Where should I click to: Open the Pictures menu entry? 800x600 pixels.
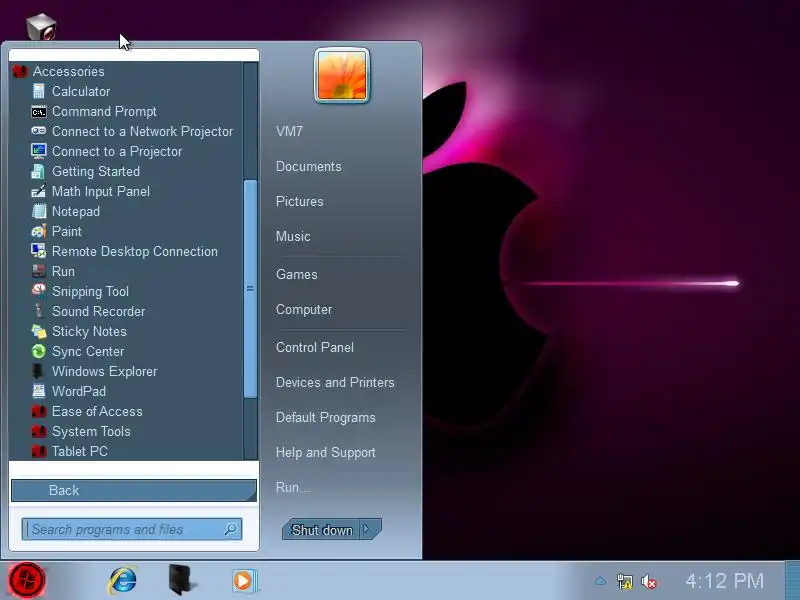(x=299, y=202)
